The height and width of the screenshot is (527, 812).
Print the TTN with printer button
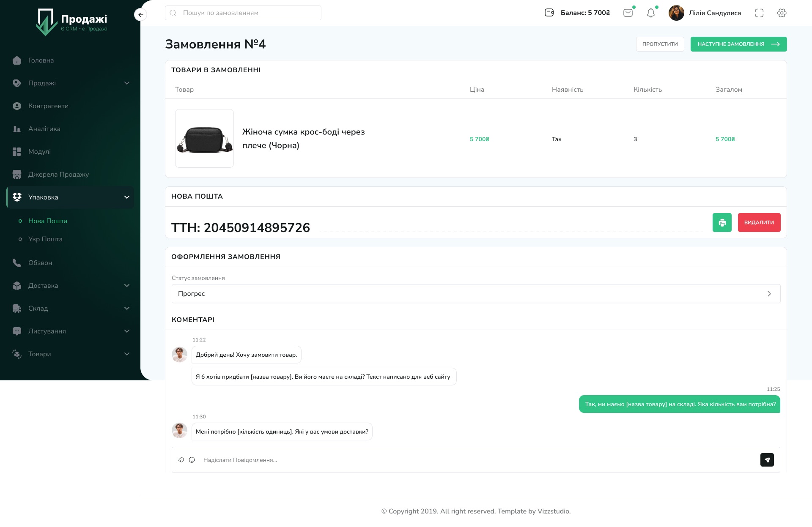tap(722, 222)
